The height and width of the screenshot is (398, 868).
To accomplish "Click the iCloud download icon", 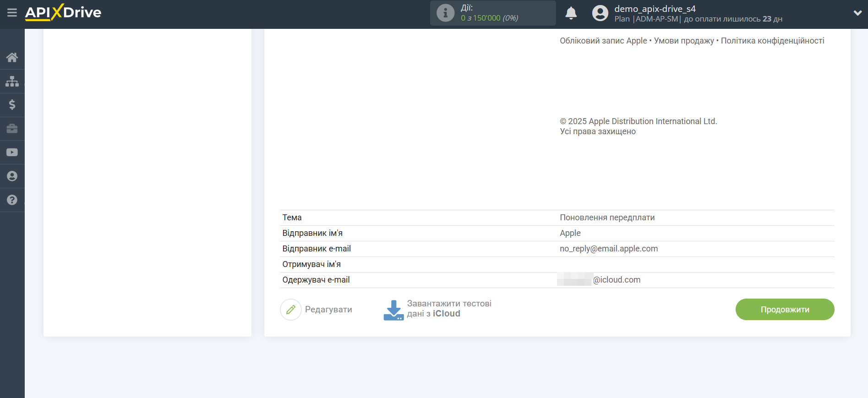I will pyautogui.click(x=393, y=310).
